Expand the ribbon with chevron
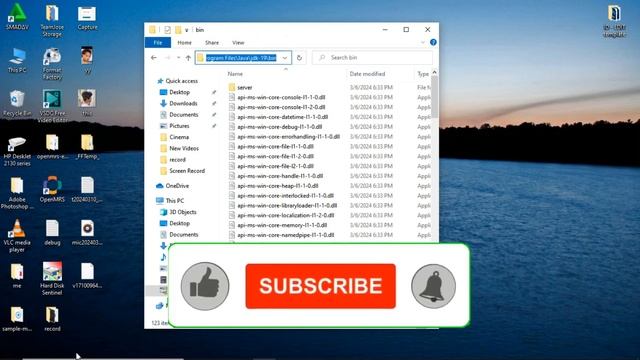640x360 pixels. 422,42
